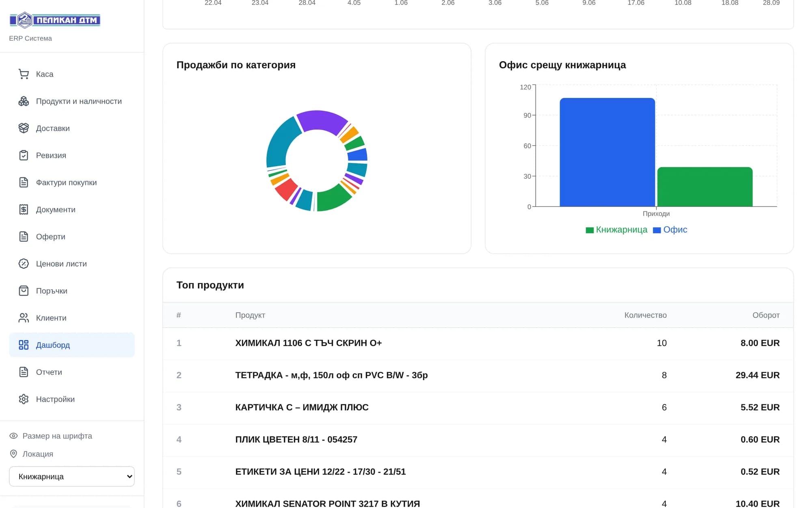Image resolution: width=812 pixels, height=508 pixels.
Task: Go to Доставки section
Action: coord(72,128)
